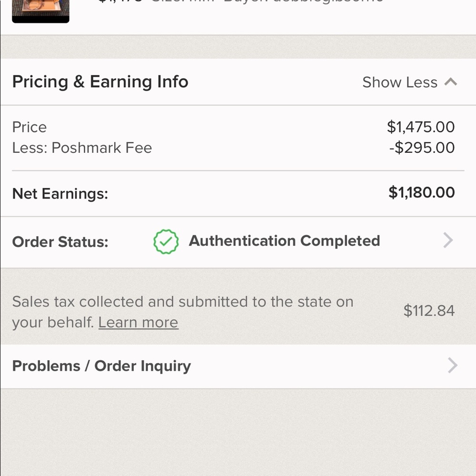Image resolution: width=476 pixels, height=476 pixels.
Task: Tap the $1,180.00 net earnings total
Action: click(421, 193)
